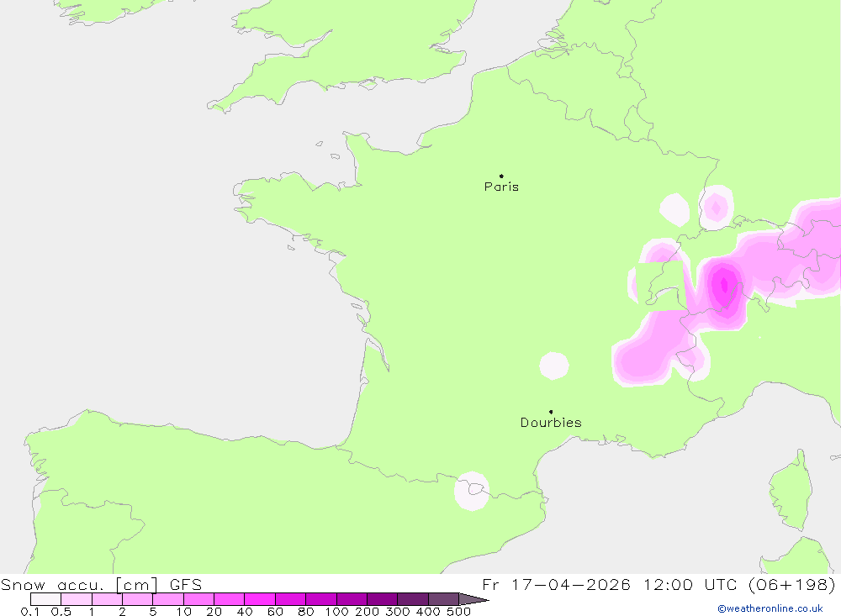
Task: Click the '0.1' legend scale value
Action: [30, 612]
